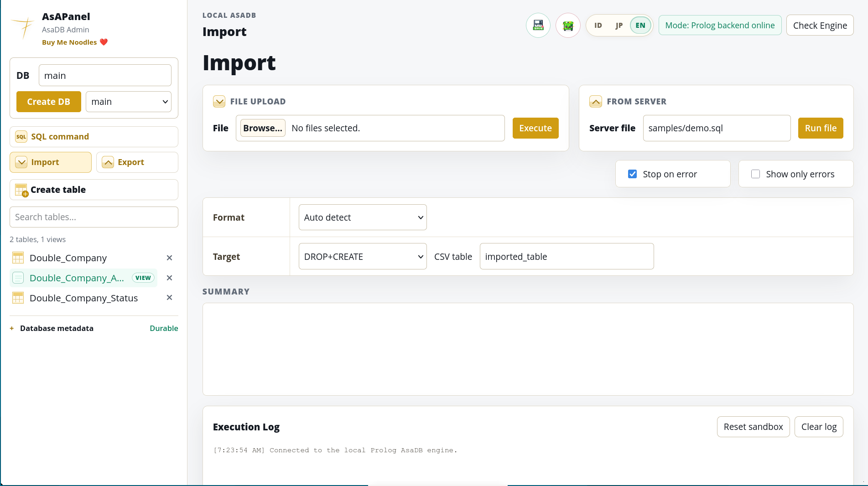868x486 pixels.
Task: Focus the Search tables field
Action: (x=94, y=217)
